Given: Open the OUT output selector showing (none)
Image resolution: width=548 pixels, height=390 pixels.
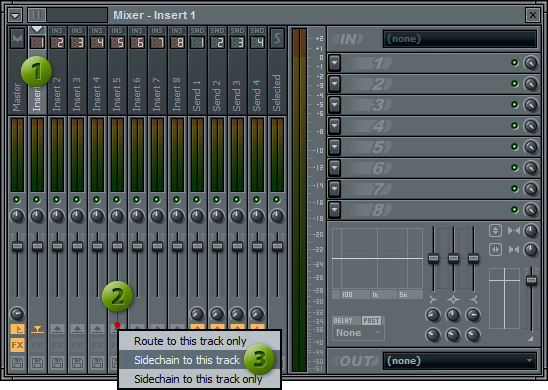Looking at the screenshot, I should tap(460, 361).
